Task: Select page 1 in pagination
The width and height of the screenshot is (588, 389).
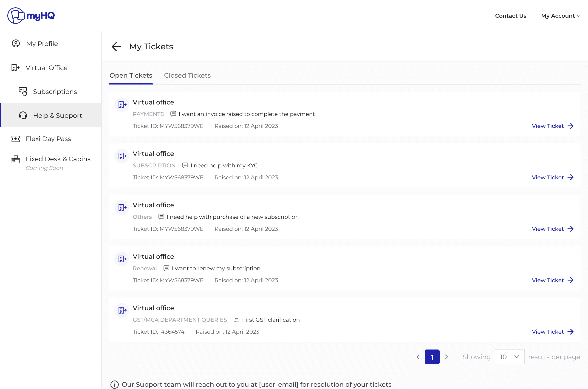Action: [x=432, y=357]
